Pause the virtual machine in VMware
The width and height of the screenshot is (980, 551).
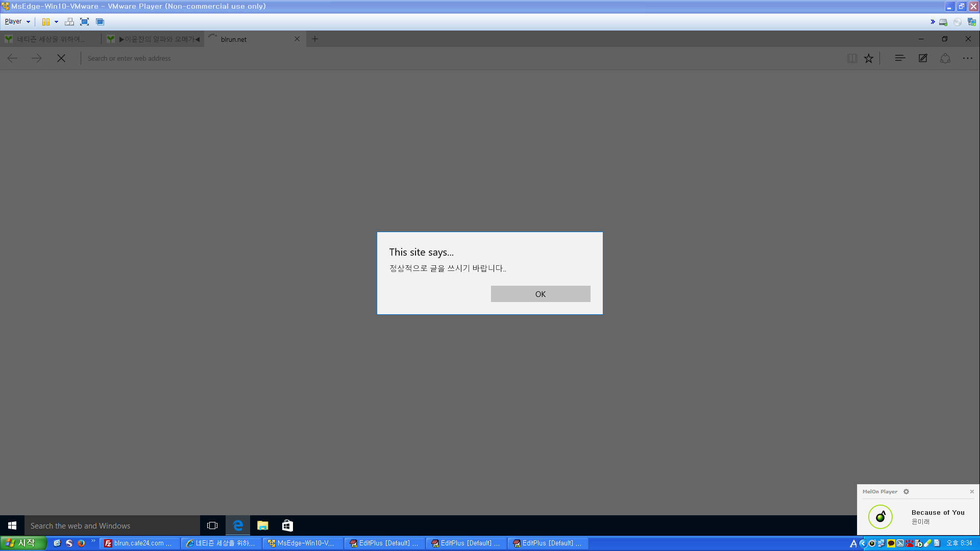coord(46,21)
